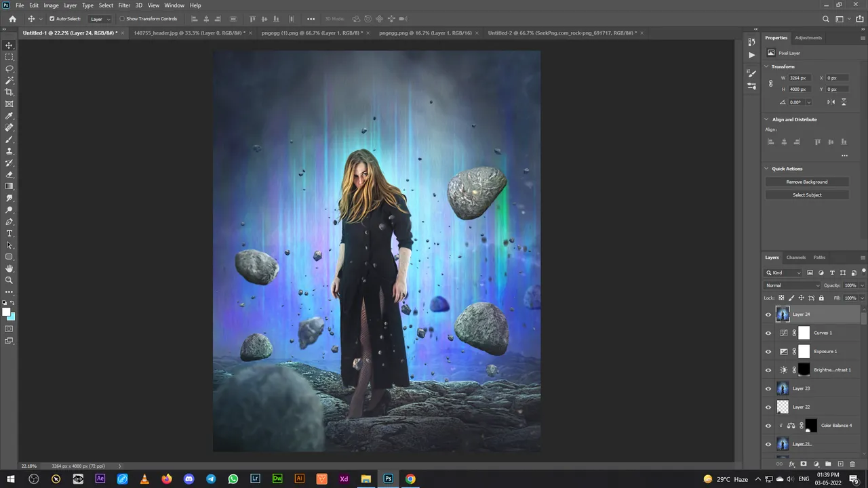
Task: Add a layer style with fx icon
Action: pyautogui.click(x=791, y=464)
